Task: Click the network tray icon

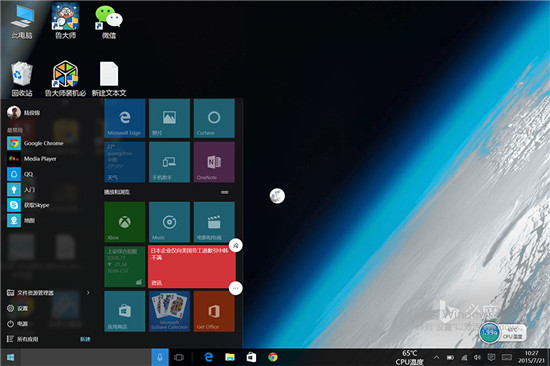Action: coord(464,358)
